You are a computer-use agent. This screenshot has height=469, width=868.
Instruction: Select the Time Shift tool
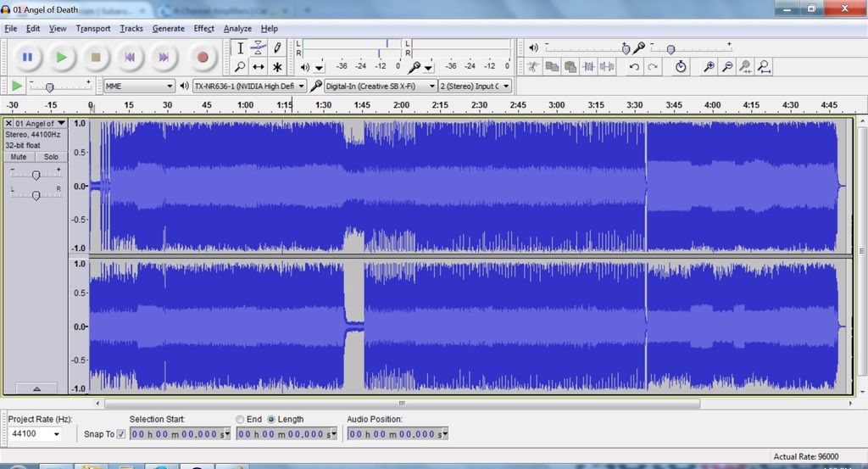[259, 67]
